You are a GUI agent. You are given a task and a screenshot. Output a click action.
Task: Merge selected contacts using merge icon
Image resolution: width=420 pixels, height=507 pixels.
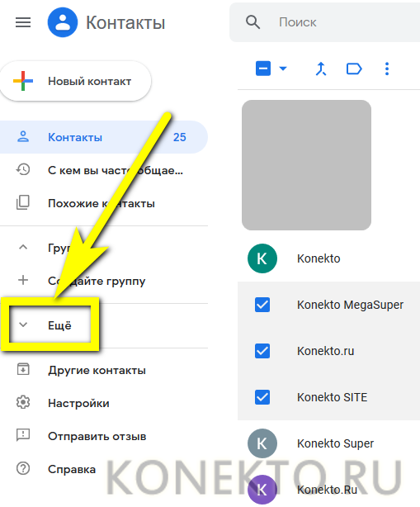[321, 69]
